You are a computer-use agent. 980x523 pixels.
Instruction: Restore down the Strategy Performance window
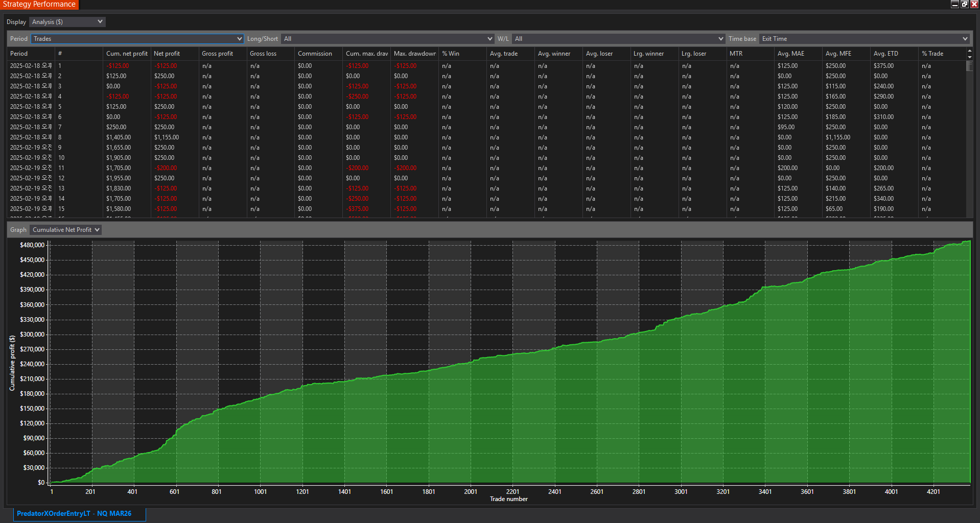(965, 4)
